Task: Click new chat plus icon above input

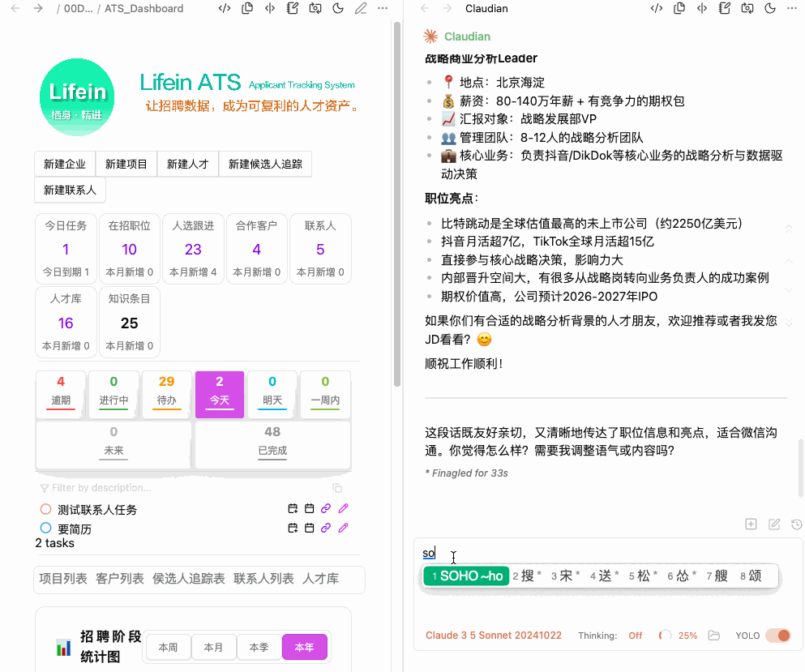Action: tap(751, 524)
